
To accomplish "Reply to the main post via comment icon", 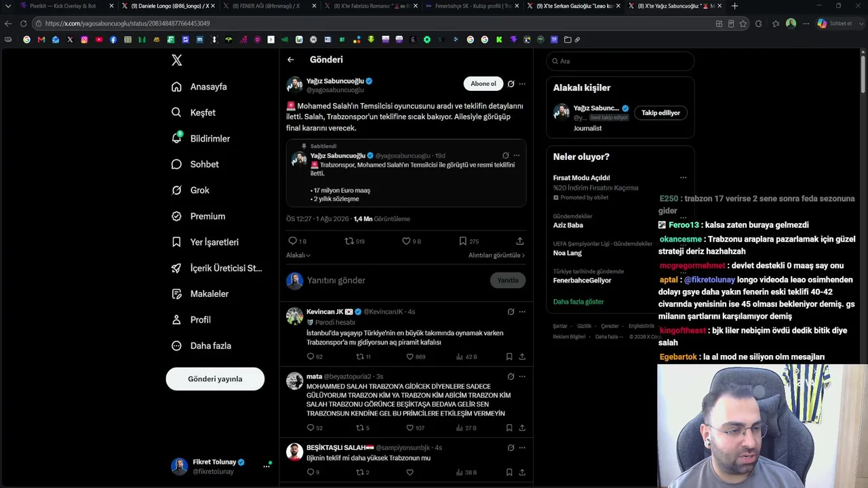I will pos(293,241).
